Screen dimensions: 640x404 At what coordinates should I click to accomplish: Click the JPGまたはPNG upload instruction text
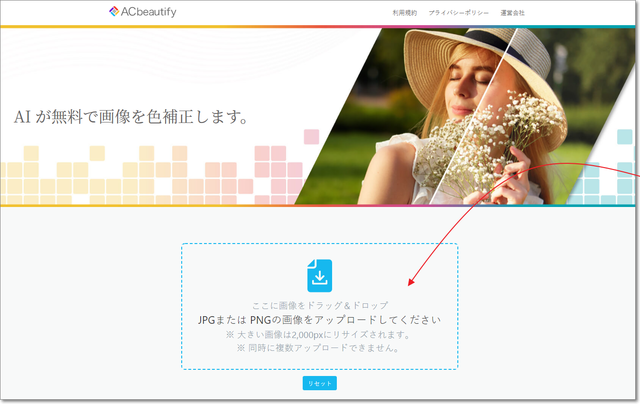point(319,320)
